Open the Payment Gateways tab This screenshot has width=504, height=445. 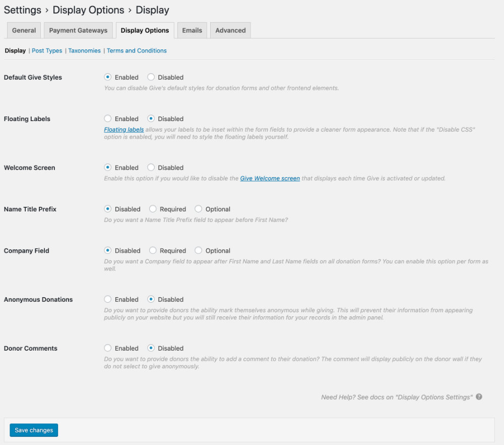click(x=78, y=30)
